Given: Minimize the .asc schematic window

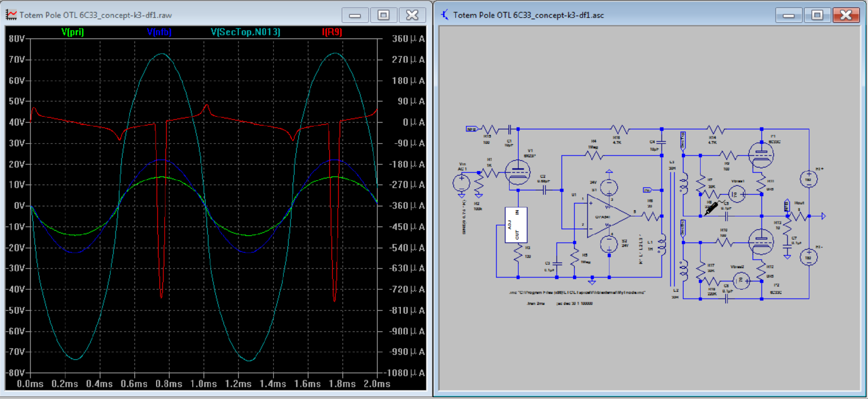Looking at the screenshot, I should click(x=789, y=15).
